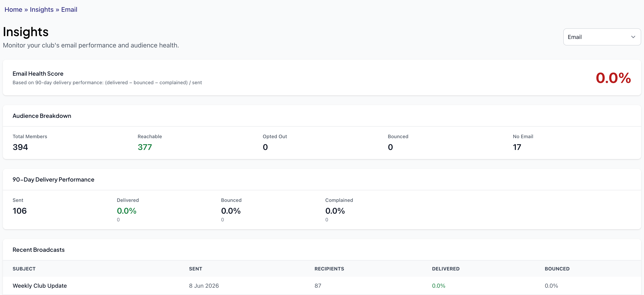Click the Reachable label
The width and height of the screenshot is (644, 295).
coord(150,137)
